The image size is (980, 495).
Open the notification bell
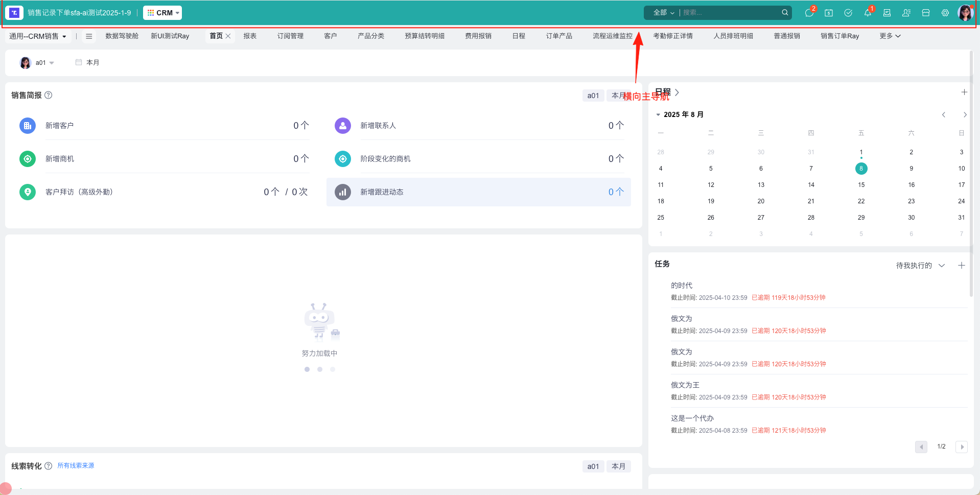click(x=868, y=13)
